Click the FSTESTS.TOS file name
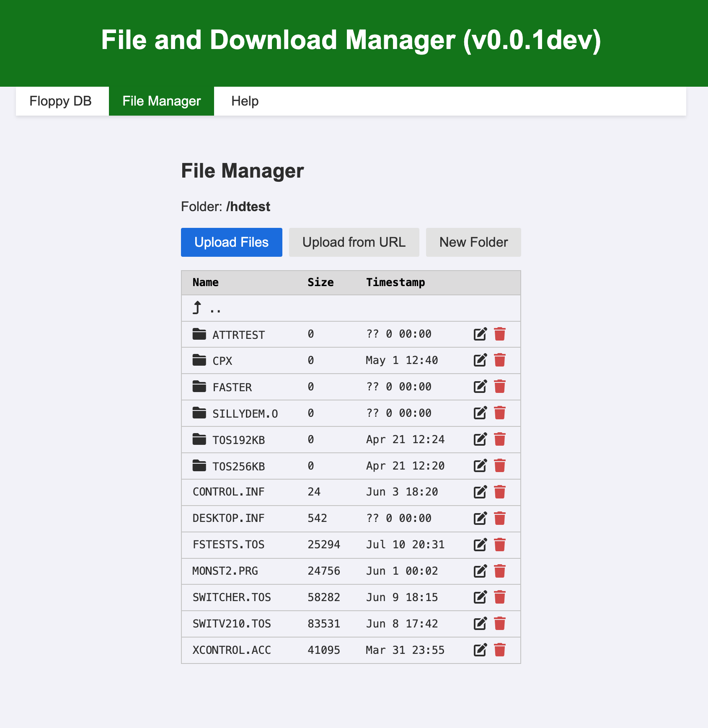 pos(229,545)
